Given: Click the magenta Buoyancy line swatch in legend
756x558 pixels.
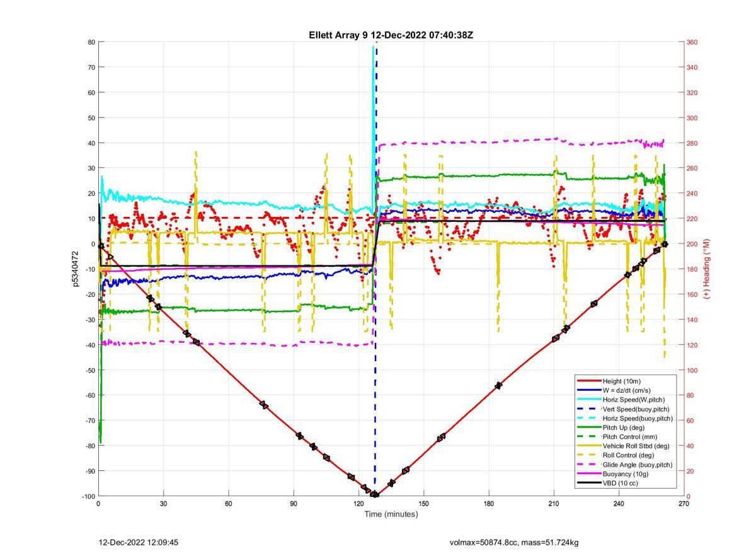Looking at the screenshot, I should [x=588, y=474].
